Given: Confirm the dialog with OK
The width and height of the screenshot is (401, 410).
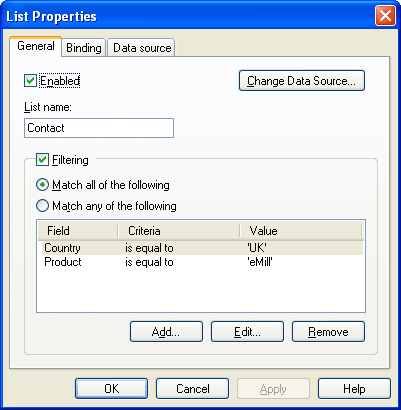Looking at the screenshot, I should point(111,389).
